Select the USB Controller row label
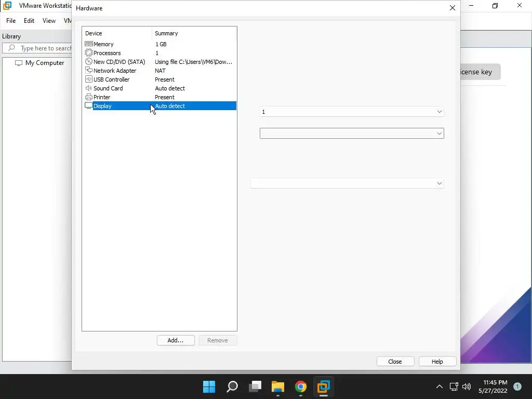Viewport: 532px width, 399px height. [111, 79]
